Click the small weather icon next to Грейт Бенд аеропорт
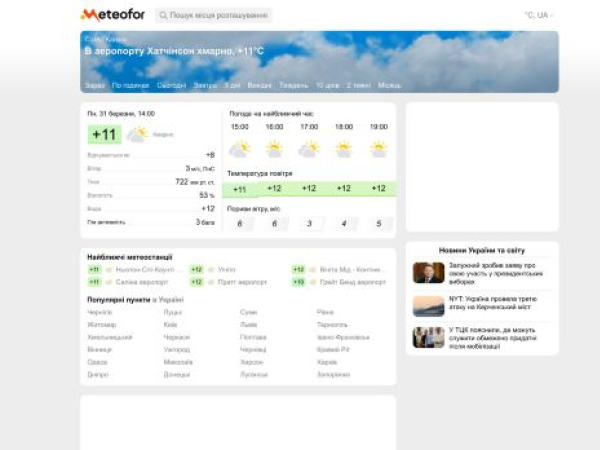The image size is (600, 450). point(313,282)
